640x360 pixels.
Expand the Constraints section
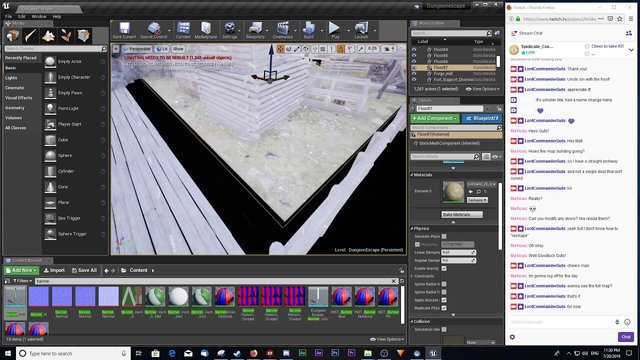click(x=412, y=276)
